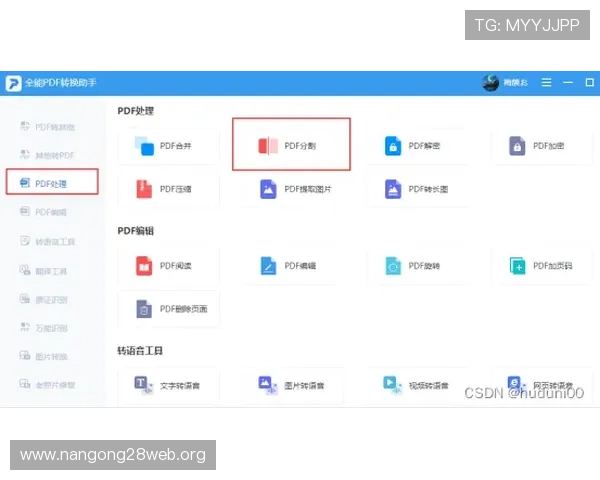Select PDF处理 in the sidebar
This screenshot has height=480, width=600.
click(x=52, y=182)
